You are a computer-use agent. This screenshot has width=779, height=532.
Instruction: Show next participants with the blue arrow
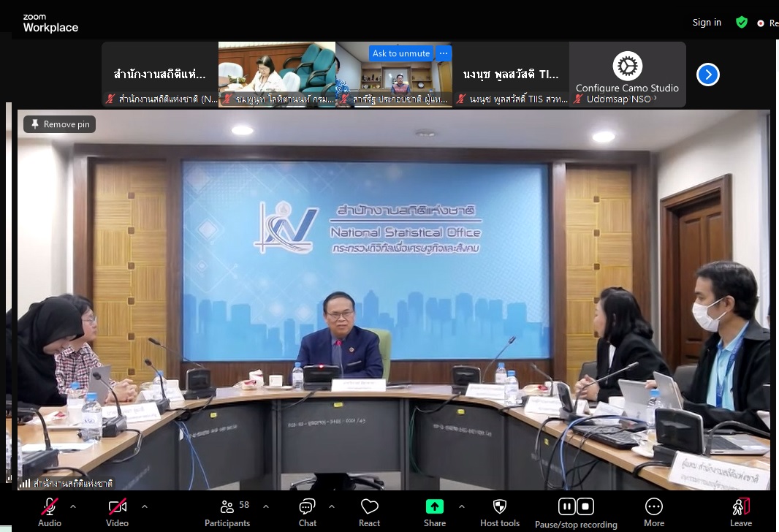coord(708,75)
